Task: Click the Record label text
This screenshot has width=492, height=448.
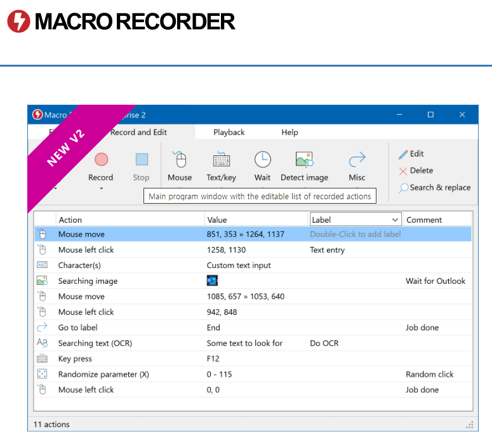Action: point(100,177)
